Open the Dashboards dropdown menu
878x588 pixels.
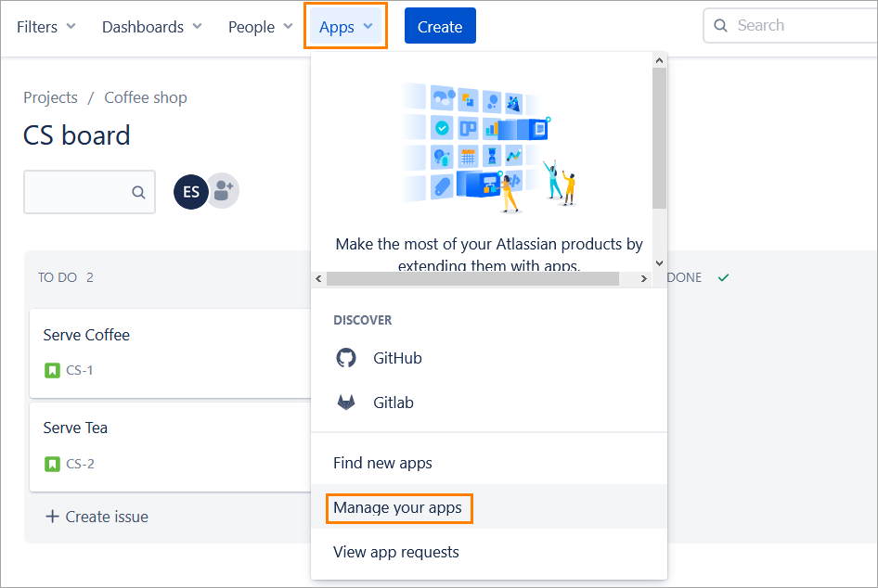click(151, 27)
